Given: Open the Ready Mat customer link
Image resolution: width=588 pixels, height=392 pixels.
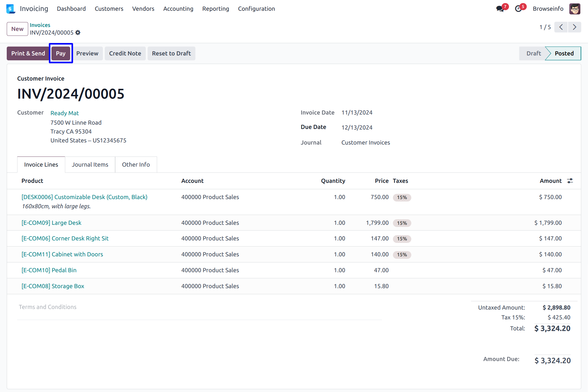Looking at the screenshot, I should pyautogui.click(x=64, y=113).
